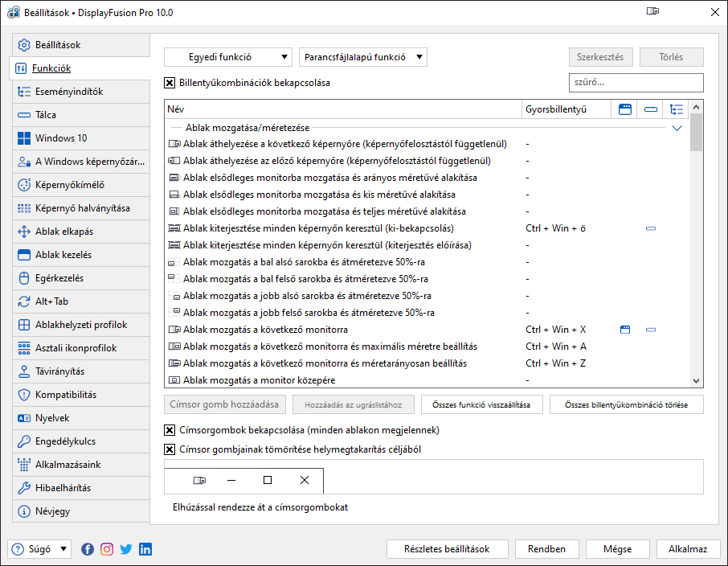Click the DisplayFusion button in window title bar
728x566 pixels.
point(652,11)
